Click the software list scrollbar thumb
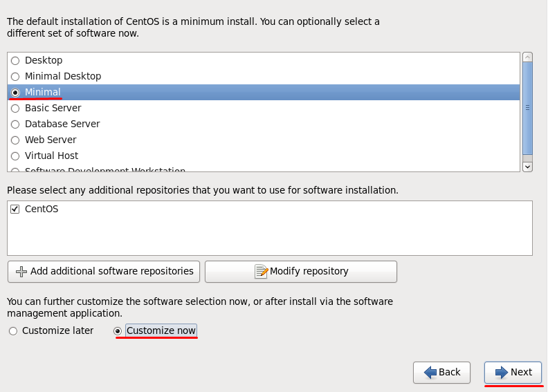 [x=527, y=107]
